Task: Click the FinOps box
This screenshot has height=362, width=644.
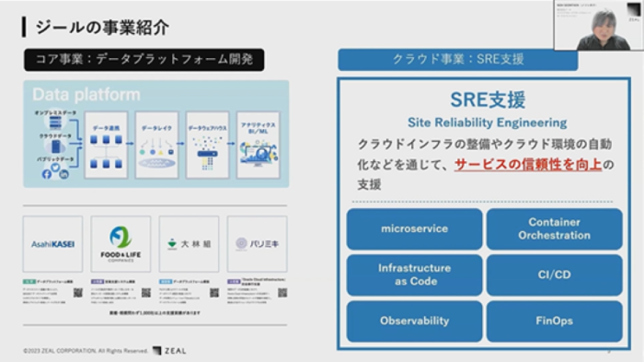Action: tap(555, 321)
